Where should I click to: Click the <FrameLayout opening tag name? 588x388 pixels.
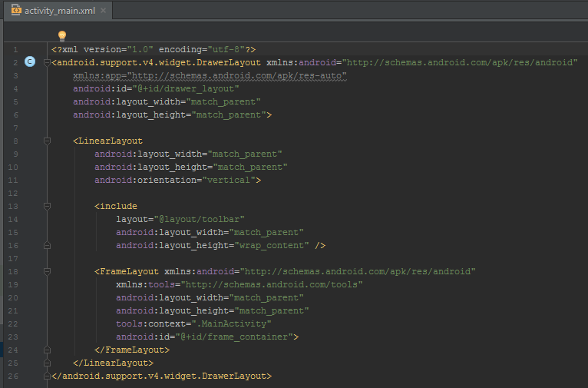[x=127, y=272]
